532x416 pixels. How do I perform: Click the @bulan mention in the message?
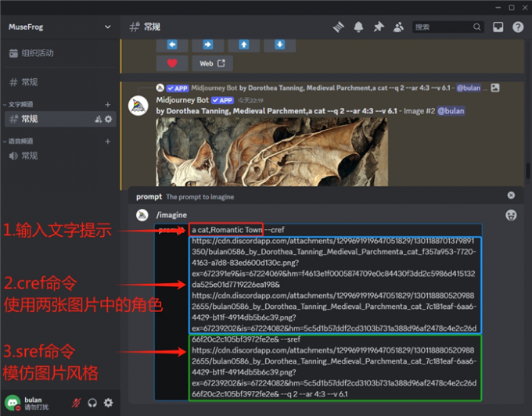[451, 111]
